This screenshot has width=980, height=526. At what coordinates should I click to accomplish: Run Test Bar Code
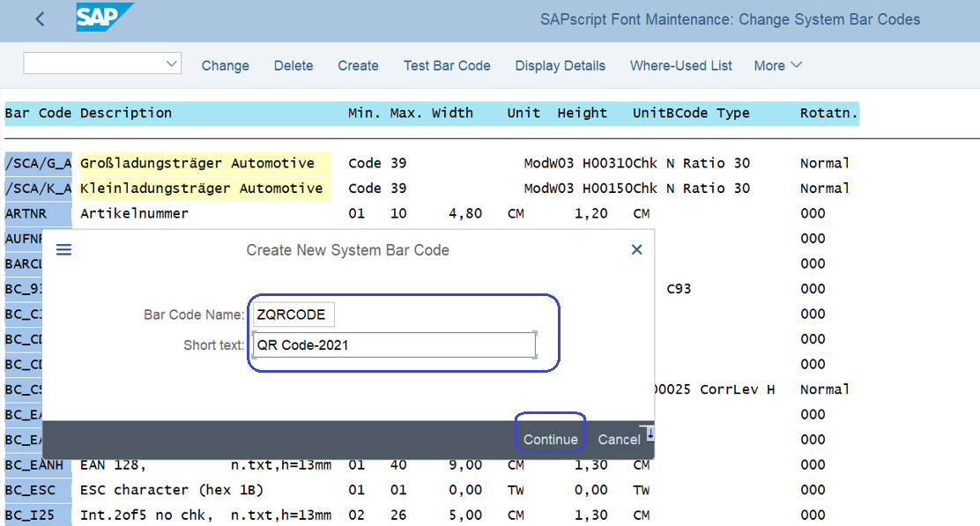click(447, 64)
